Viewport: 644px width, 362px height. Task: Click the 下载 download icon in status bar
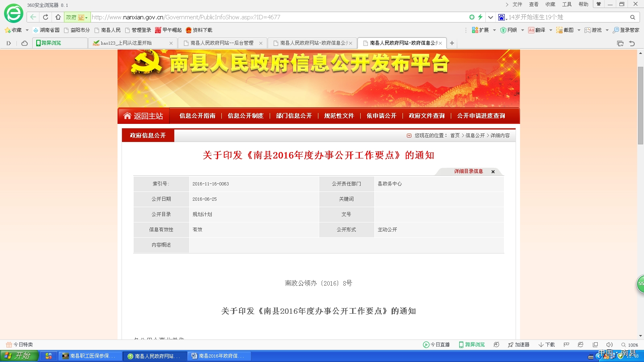tap(547, 345)
